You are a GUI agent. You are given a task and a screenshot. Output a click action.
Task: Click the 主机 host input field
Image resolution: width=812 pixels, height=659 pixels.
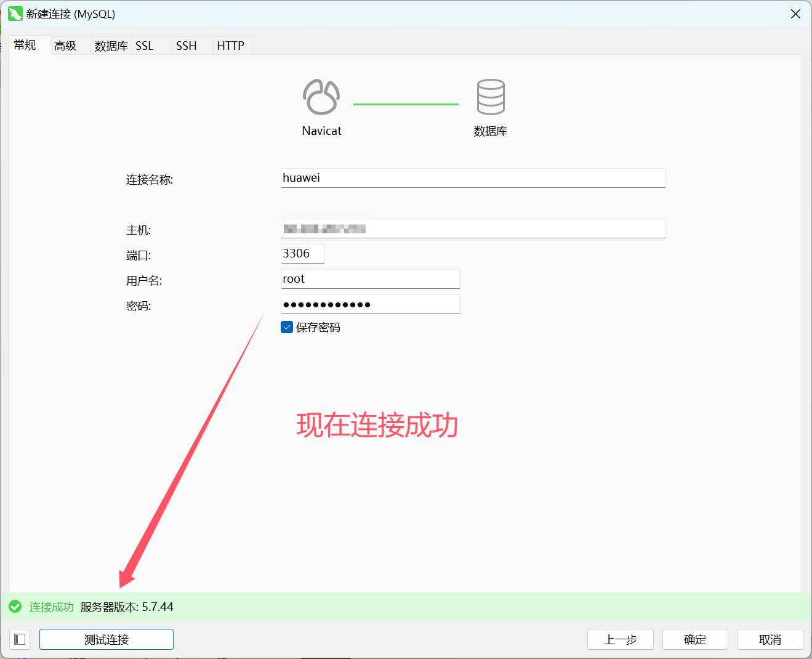[x=473, y=228]
